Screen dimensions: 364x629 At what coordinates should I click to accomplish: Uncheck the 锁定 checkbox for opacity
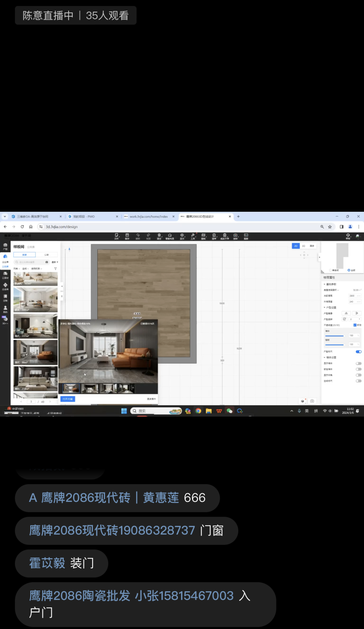point(355,325)
